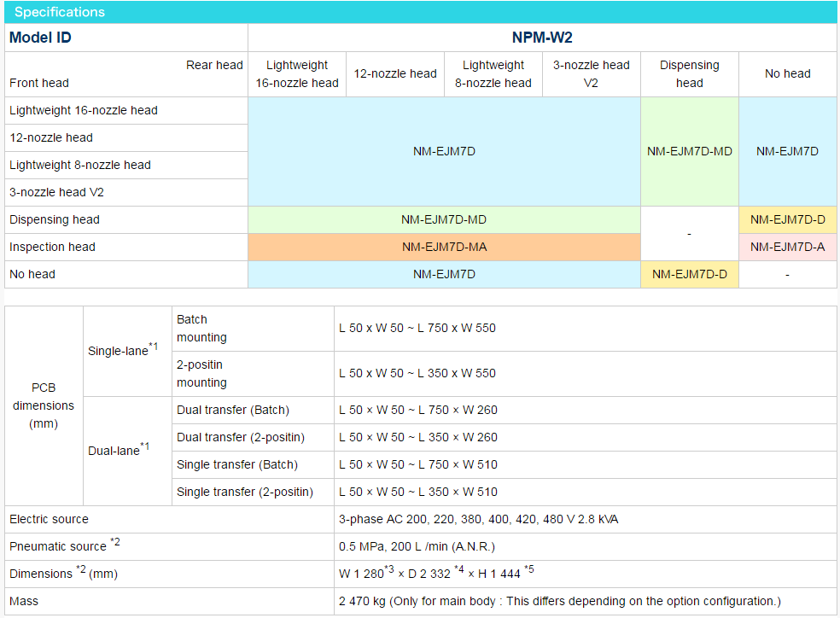Screen dimensions: 840x618
Task: Click the Dual transfer (2-positin) label
Action: pyautogui.click(x=241, y=438)
